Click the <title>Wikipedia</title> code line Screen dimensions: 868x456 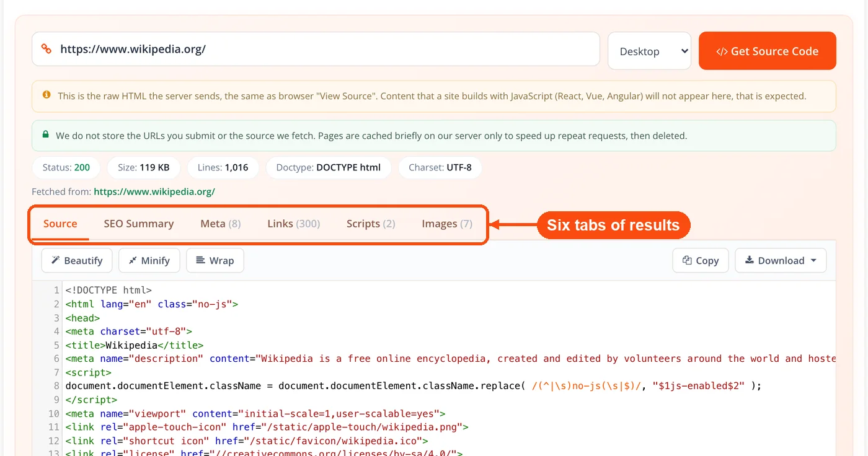click(135, 345)
